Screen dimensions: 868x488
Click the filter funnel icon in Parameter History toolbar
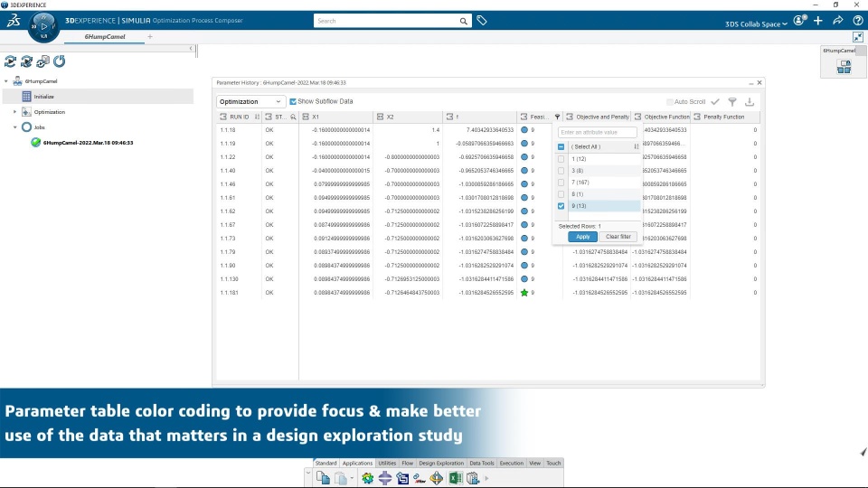[732, 102]
